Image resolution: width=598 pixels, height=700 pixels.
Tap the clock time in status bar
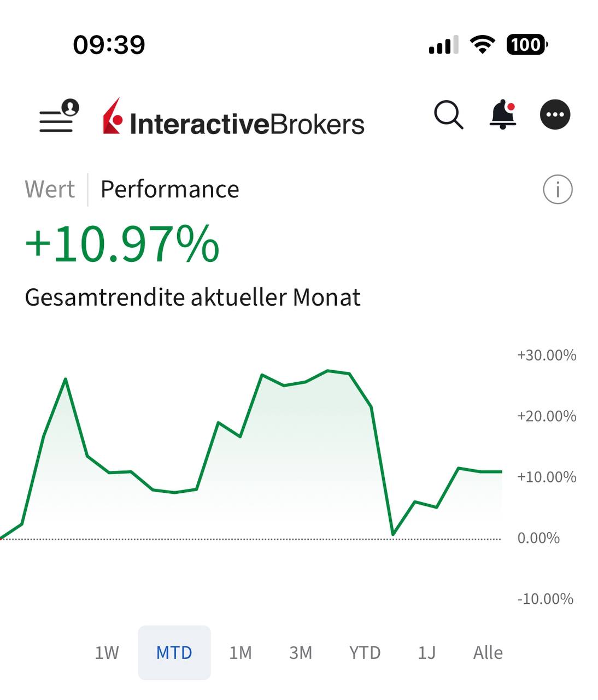[109, 44]
